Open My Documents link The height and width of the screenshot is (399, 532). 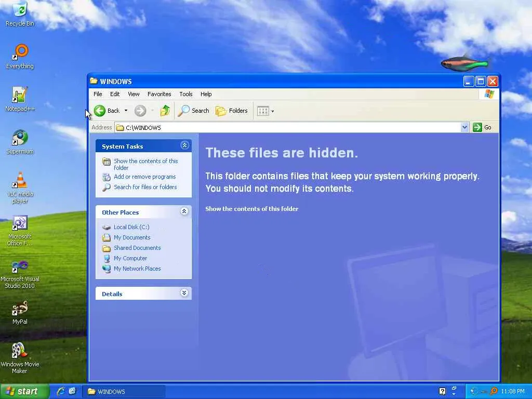[132, 237]
